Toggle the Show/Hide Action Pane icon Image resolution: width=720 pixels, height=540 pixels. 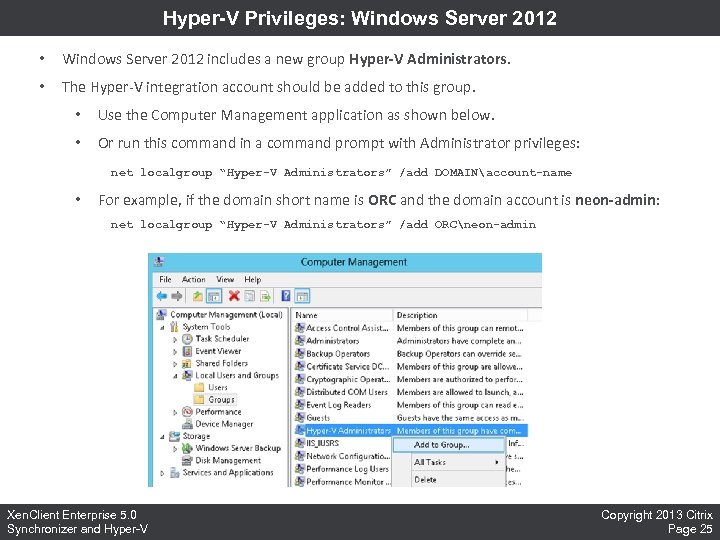tap(302, 296)
